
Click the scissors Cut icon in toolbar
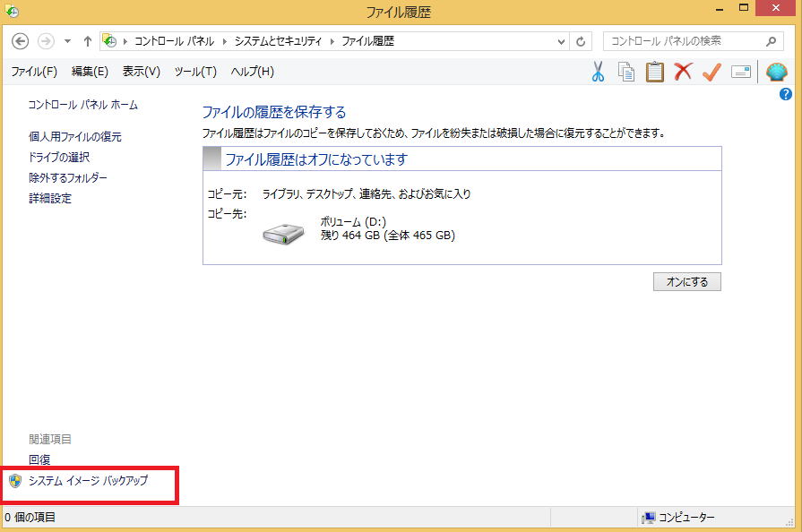coord(599,72)
